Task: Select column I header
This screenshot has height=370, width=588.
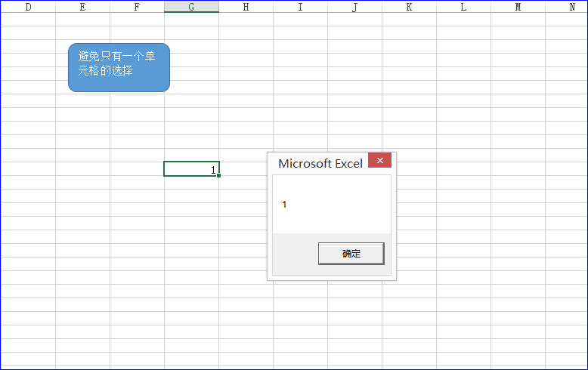Action: (300, 7)
